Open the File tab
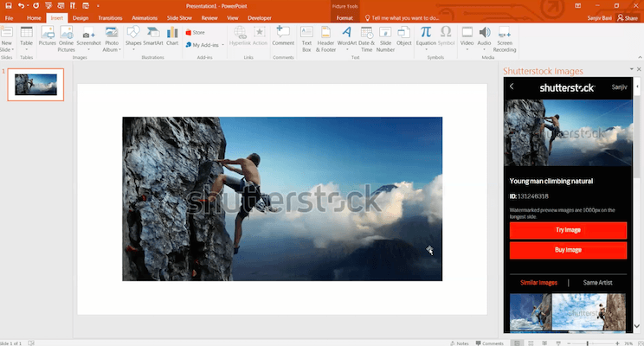 (9, 18)
